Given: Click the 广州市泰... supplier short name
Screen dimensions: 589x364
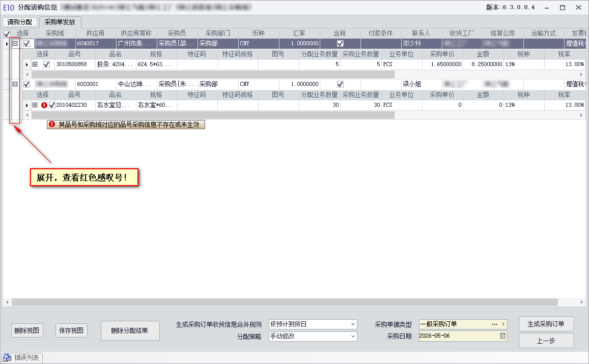Looking at the screenshot, I should 136,44.
